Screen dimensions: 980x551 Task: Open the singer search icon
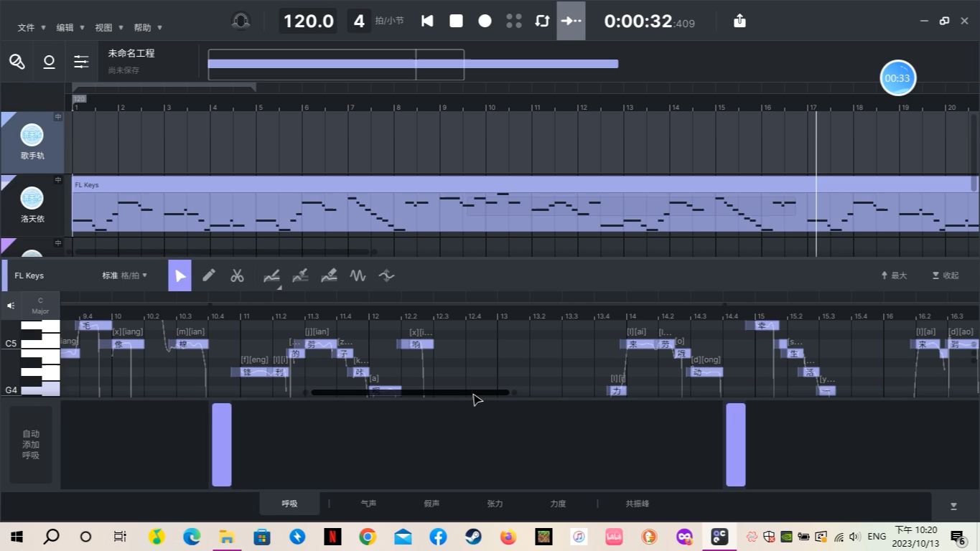point(17,62)
